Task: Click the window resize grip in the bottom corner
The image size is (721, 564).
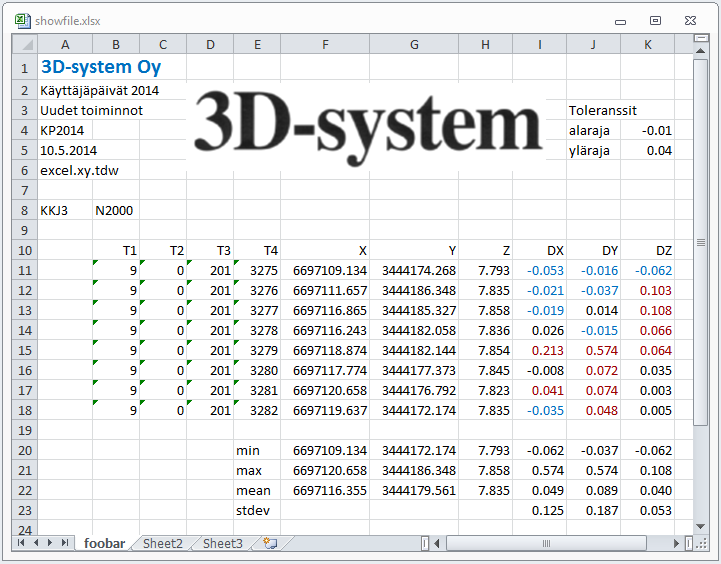Action: 701,544
